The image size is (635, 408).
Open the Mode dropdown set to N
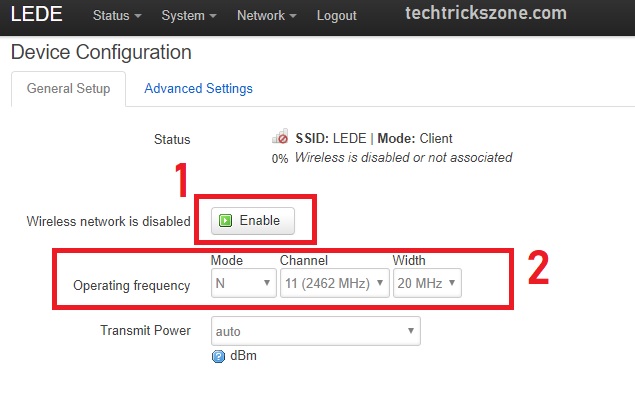coord(243,285)
